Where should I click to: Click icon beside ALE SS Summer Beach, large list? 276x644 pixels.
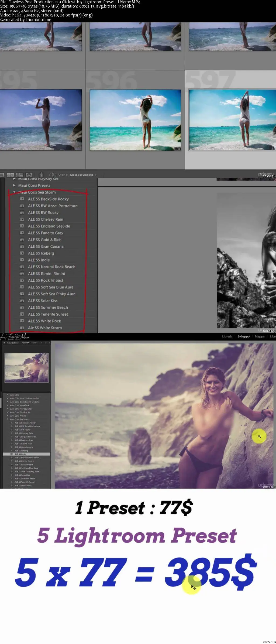click(x=22, y=307)
